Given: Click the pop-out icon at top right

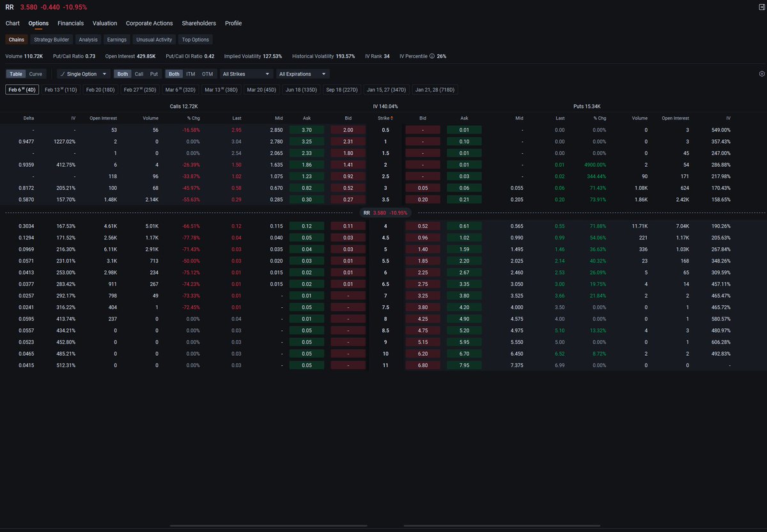Looking at the screenshot, I should point(761,7).
